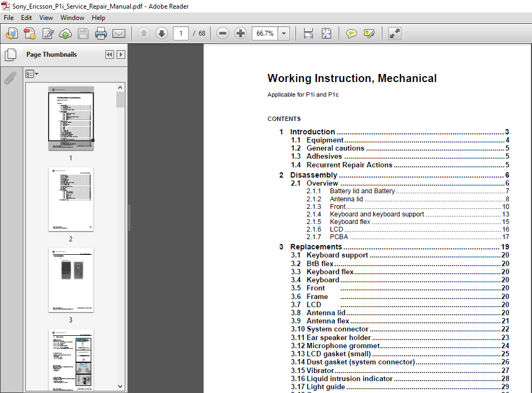Click the Create PDF online toolbar icon

(x=30, y=33)
